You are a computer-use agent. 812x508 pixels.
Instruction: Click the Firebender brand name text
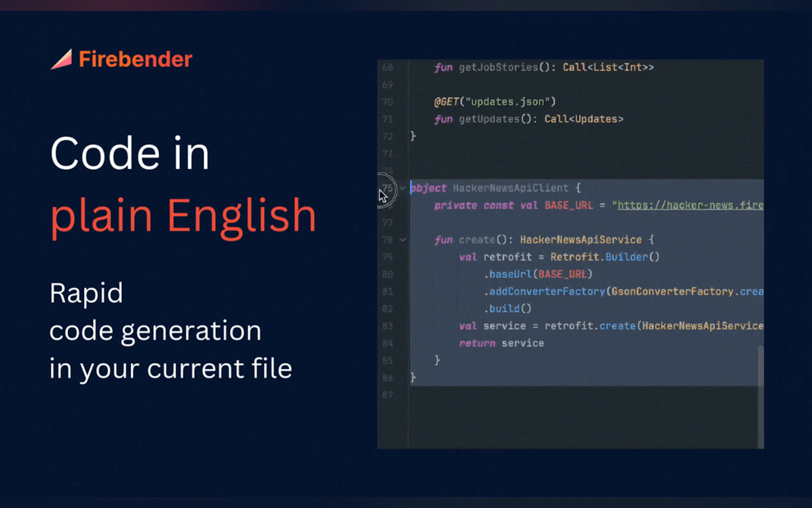[x=135, y=60]
